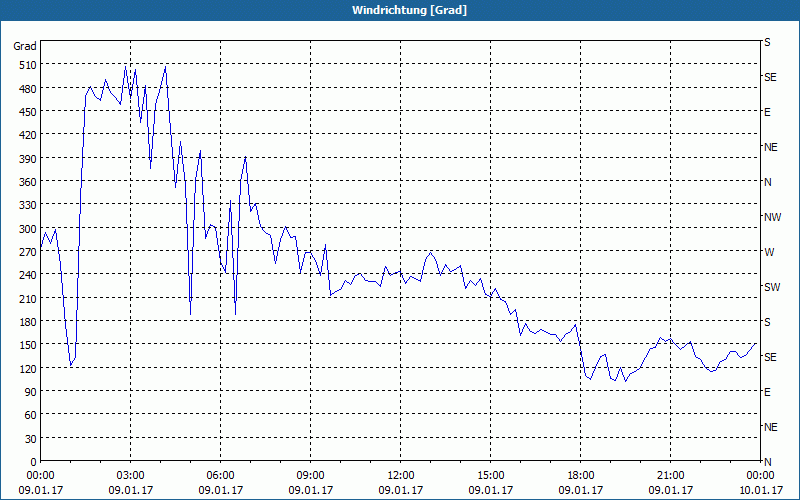Click the Grad unit label above the axis

(25, 46)
